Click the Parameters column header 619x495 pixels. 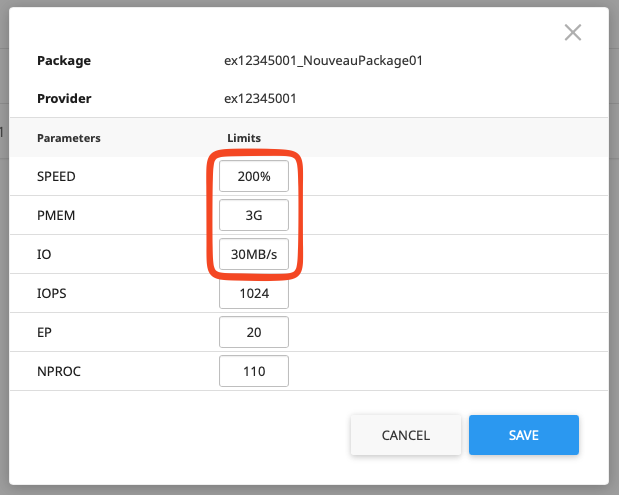pos(69,138)
